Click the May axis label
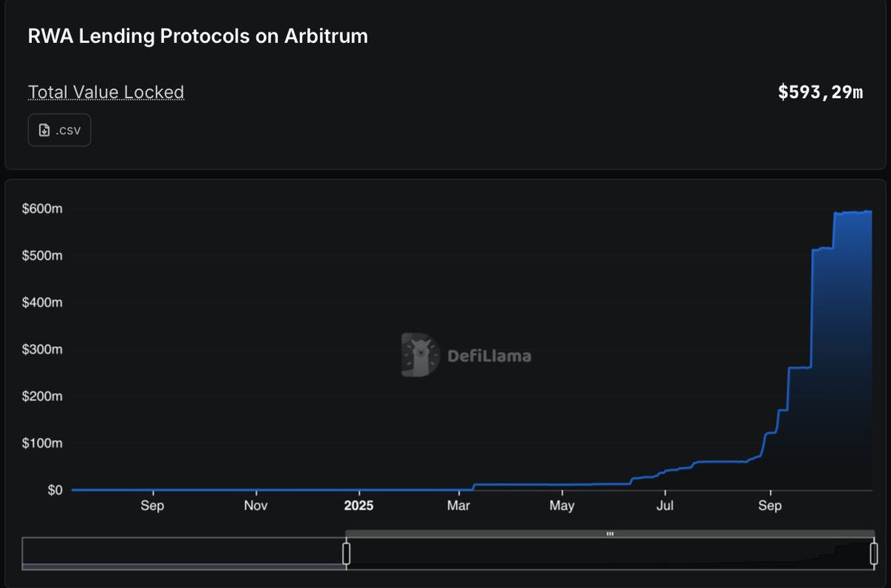The width and height of the screenshot is (891, 588). click(562, 506)
